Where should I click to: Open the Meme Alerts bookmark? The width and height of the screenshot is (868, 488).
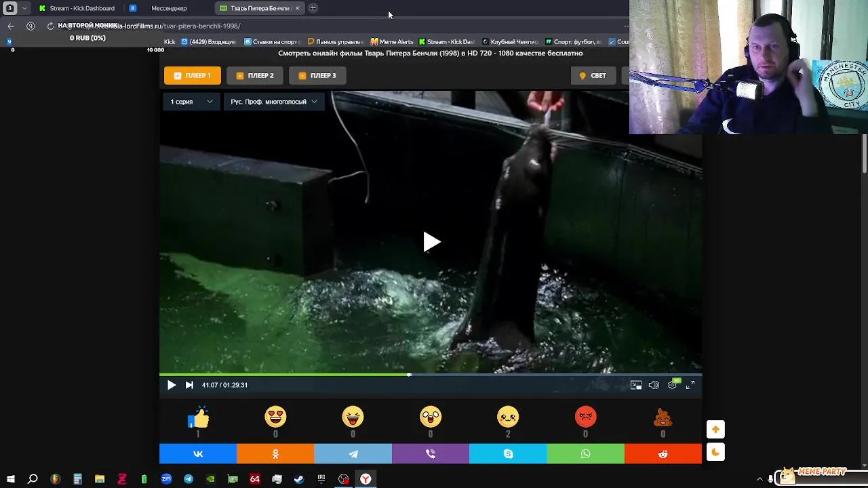[392, 42]
